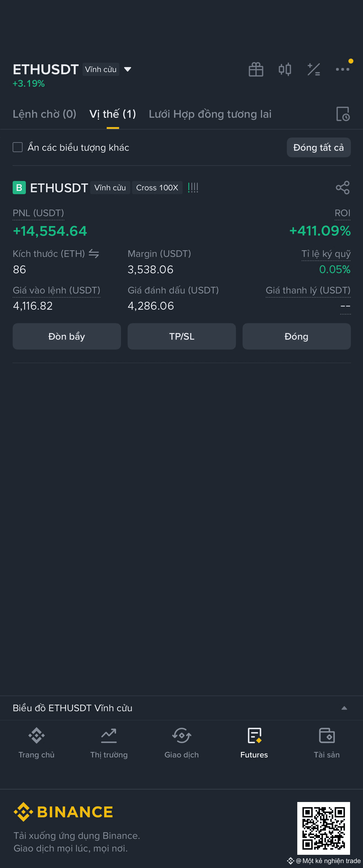Open the gift rewards icon
363x868 pixels.
coord(256,69)
